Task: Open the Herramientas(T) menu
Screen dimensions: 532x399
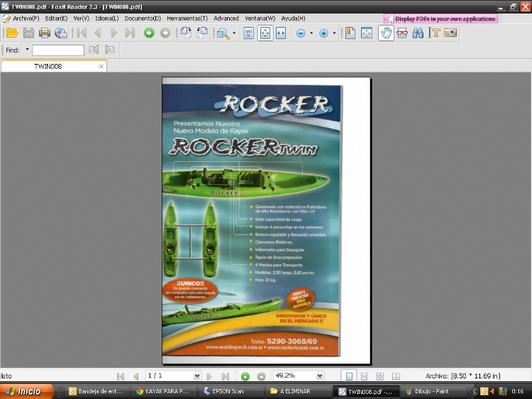Action: 187,18
